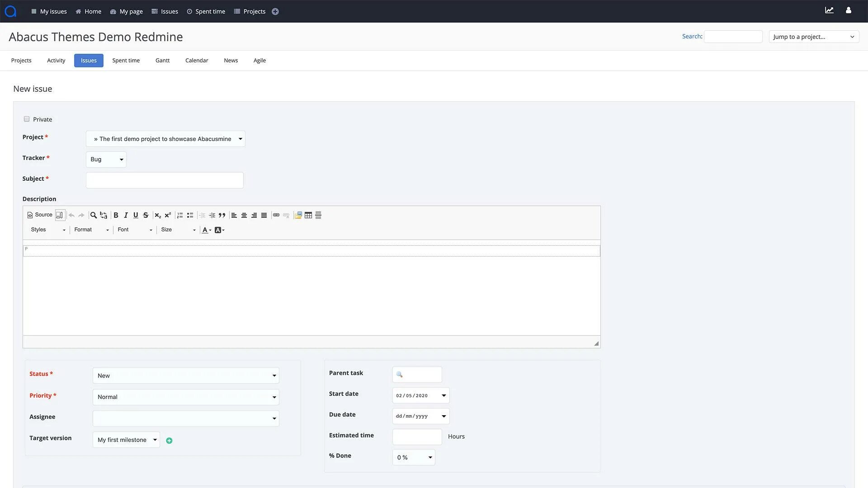Click the insert link icon

[276, 215]
